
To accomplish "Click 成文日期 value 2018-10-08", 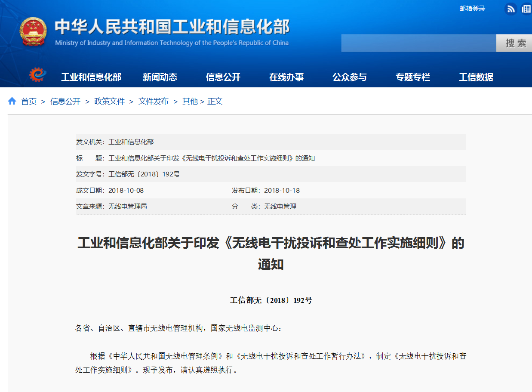I will [x=126, y=190].
